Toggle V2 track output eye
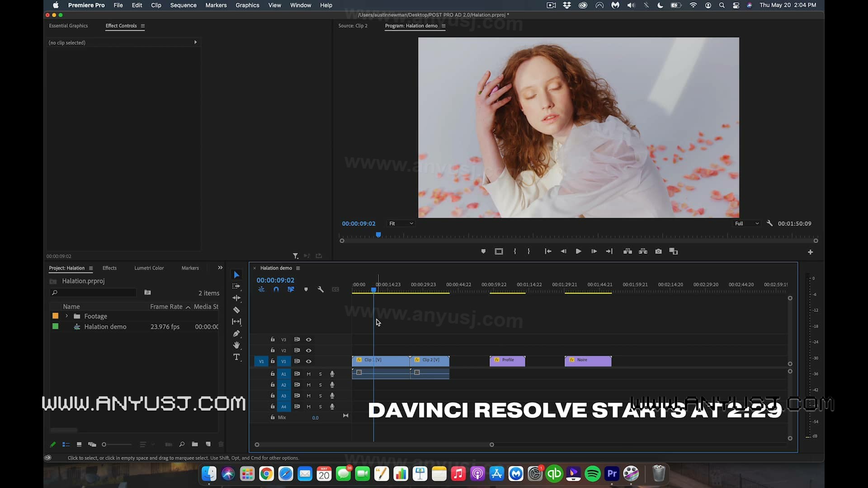 tap(309, 350)
